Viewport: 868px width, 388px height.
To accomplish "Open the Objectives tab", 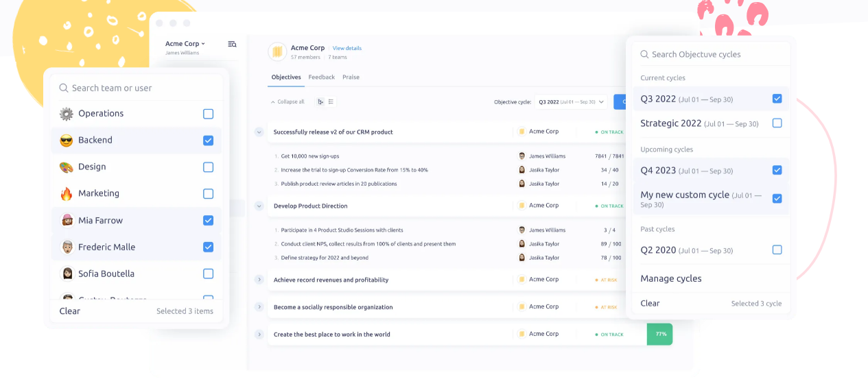I will [x=286, y=77].
